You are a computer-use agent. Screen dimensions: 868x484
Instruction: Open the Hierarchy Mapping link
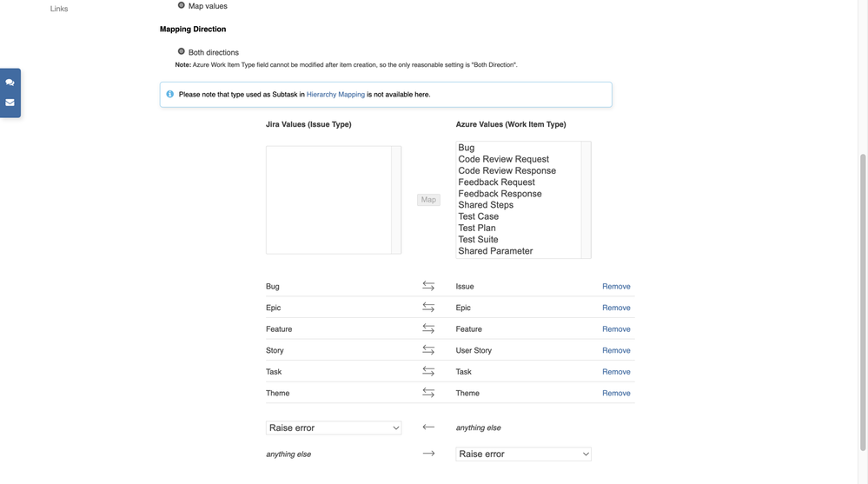click(335, 94)
